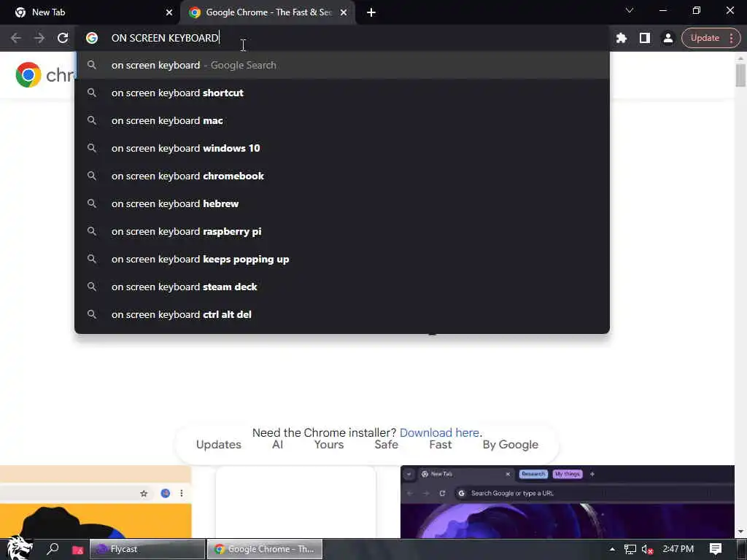This screenshot has height=560, width=747.
Task: Open the 2:47 PM clock
Action: coord(678,549)
